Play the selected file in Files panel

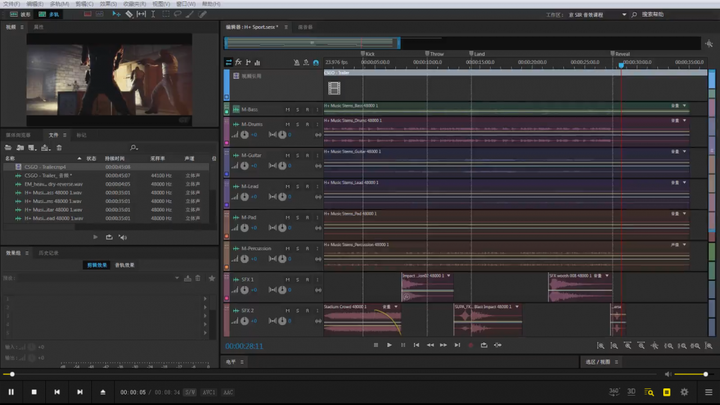pos(95,237)
